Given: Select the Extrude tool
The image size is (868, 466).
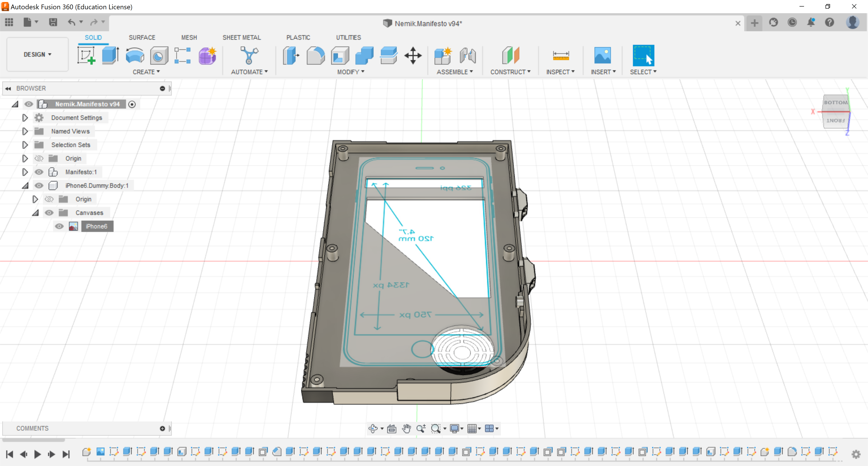Looking at the screenshot, I should (x=111, y=56).
